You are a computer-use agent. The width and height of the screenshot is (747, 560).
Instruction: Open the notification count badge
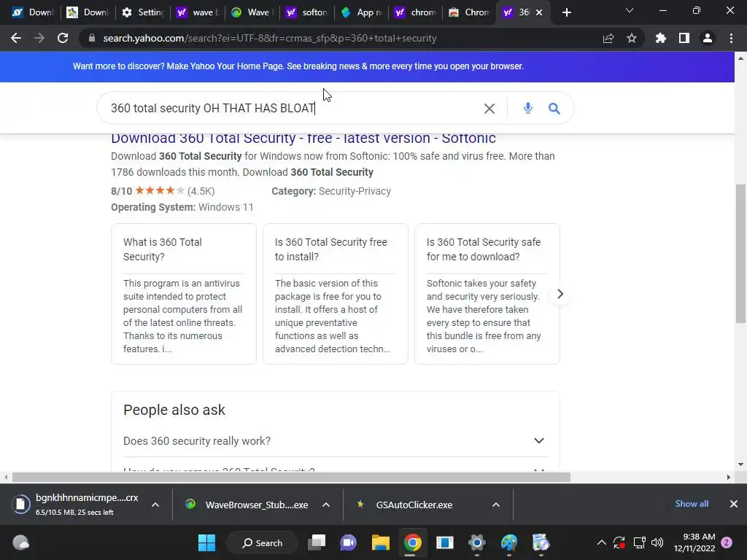pyautogui.click(x=727, y=542)
